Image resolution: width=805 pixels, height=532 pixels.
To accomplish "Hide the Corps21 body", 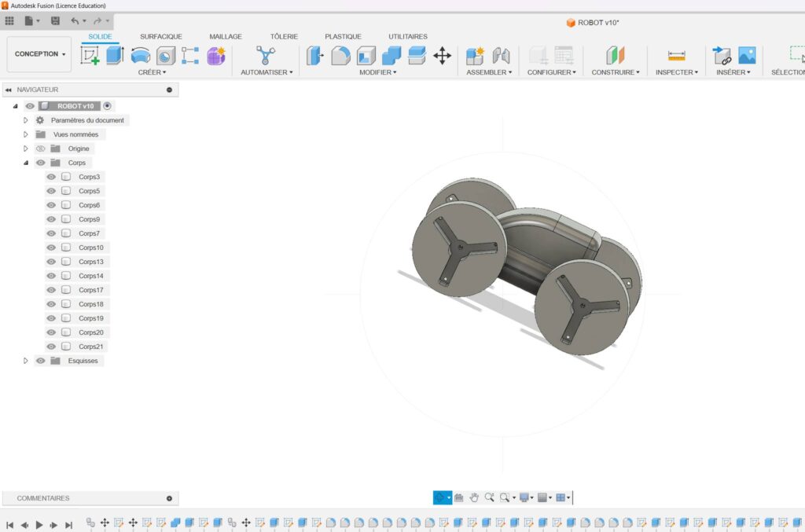I will tap(51, 347).
